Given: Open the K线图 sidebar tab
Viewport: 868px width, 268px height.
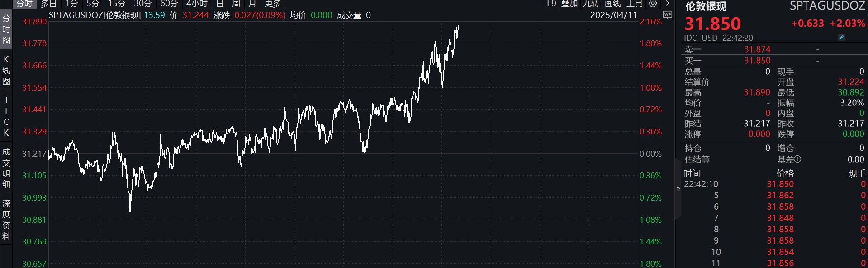Looking at the screenshot, I should (x=6, y=71).
